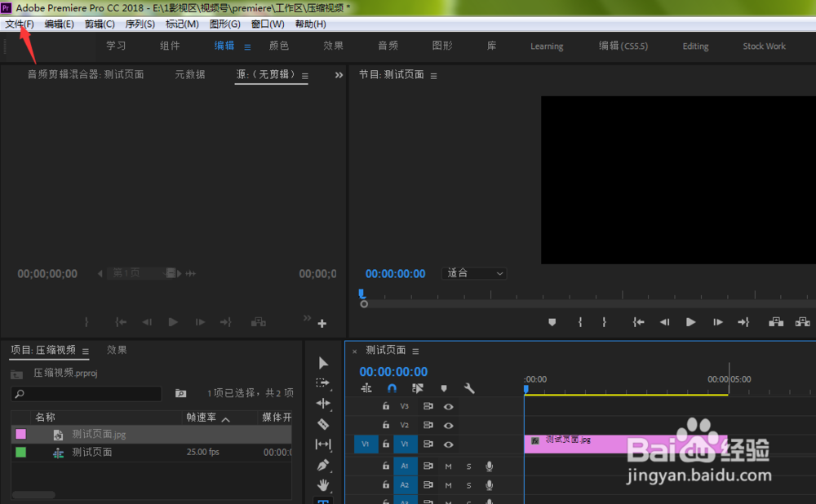This screenshot has height=504, width=816.
Task: Toggle V2 track output eye
Action: coord(448,426)
